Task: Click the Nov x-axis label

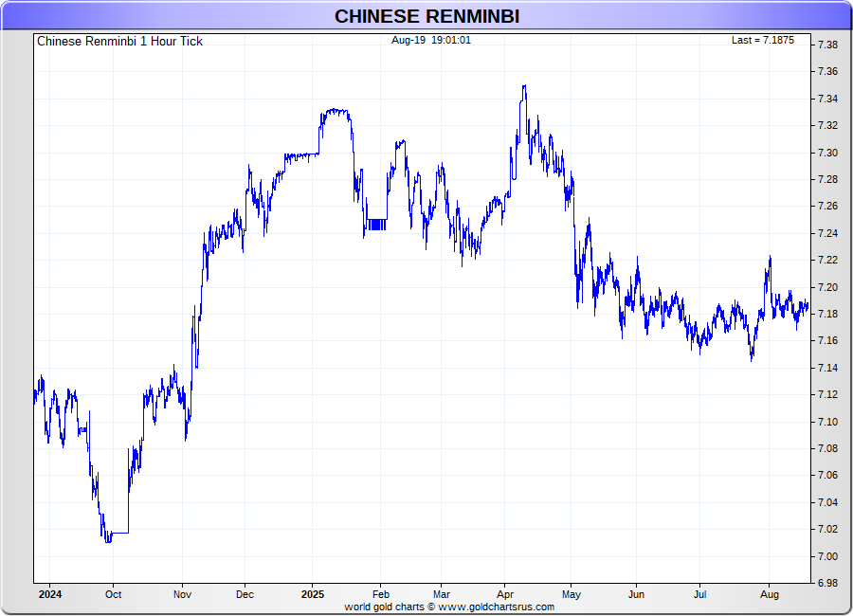Action: point(182,594)
